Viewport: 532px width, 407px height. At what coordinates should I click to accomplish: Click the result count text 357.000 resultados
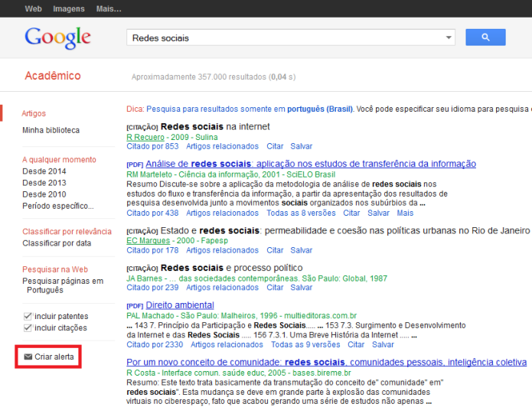click(x=232, y=77)
